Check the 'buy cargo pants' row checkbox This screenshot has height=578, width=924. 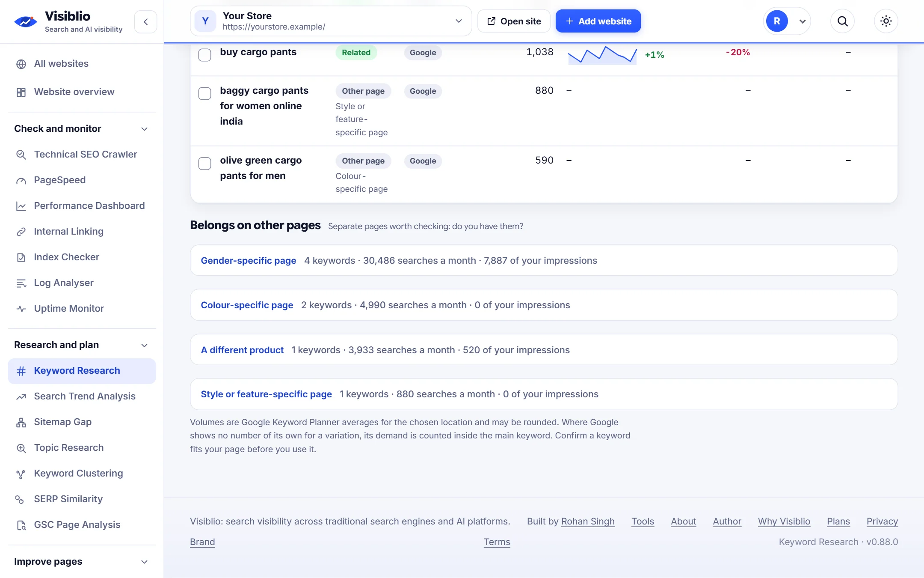click(x=204, y=55)
